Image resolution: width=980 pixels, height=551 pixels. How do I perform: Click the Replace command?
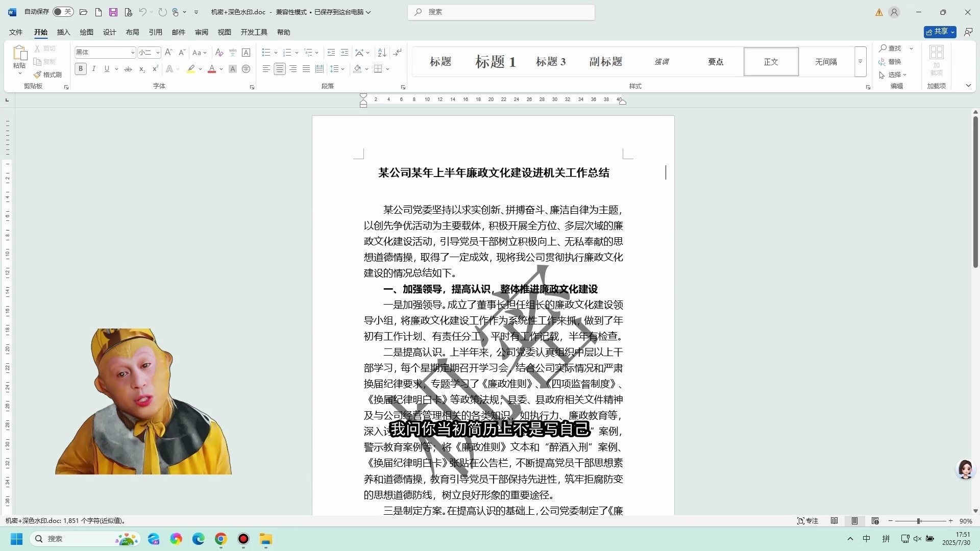(895, 61)
